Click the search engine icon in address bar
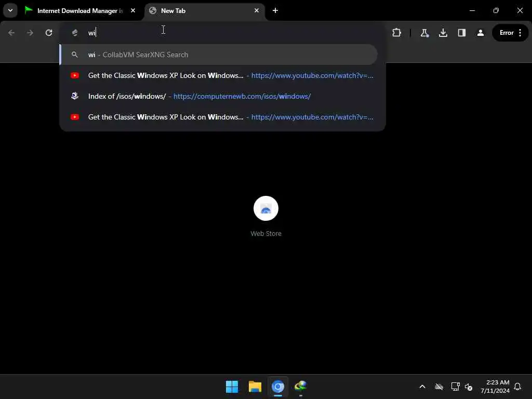 click(x=75, y=33)
